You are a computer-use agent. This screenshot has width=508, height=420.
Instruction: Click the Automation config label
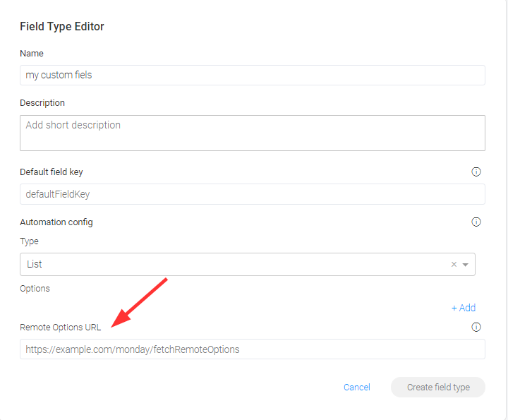56,222
